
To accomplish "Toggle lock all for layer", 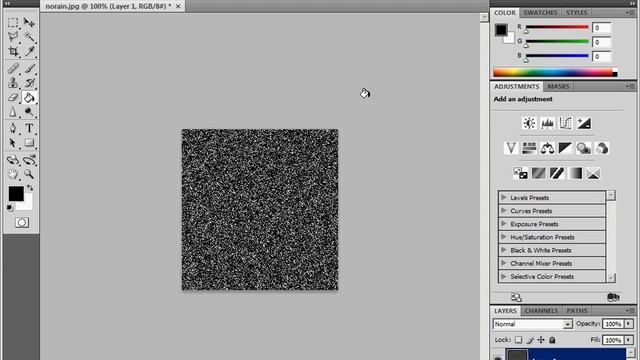I will coord(552,340).
